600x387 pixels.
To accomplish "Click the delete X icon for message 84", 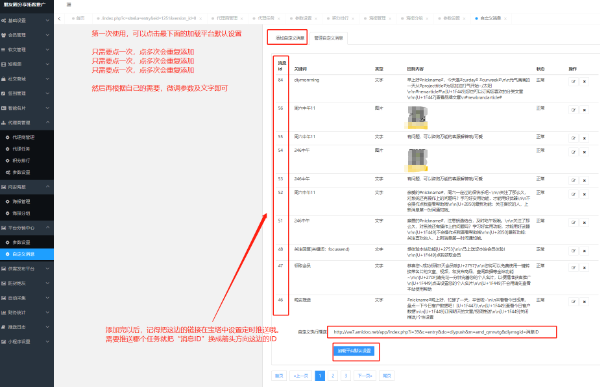I will pyautogui.click(x=584, y=82).
